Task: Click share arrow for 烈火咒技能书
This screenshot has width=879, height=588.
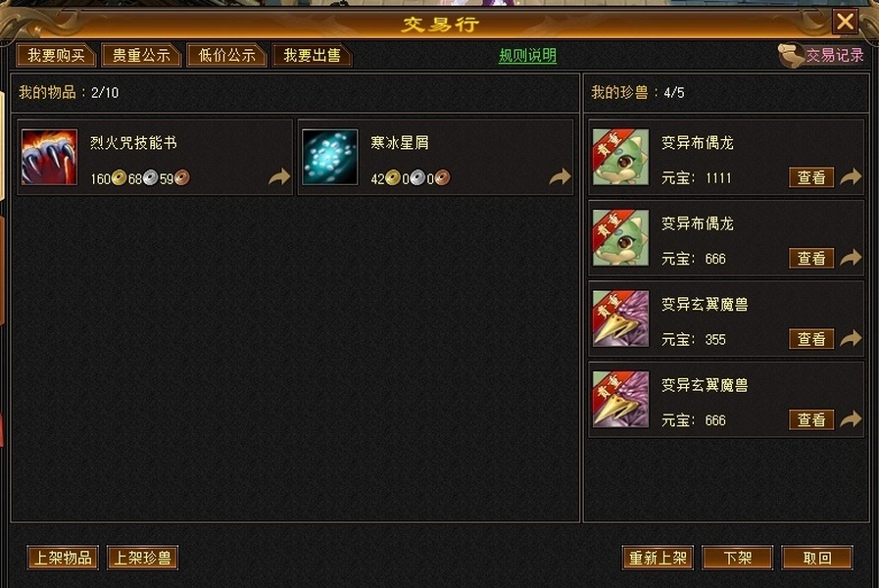Action: tap(279, 177)
